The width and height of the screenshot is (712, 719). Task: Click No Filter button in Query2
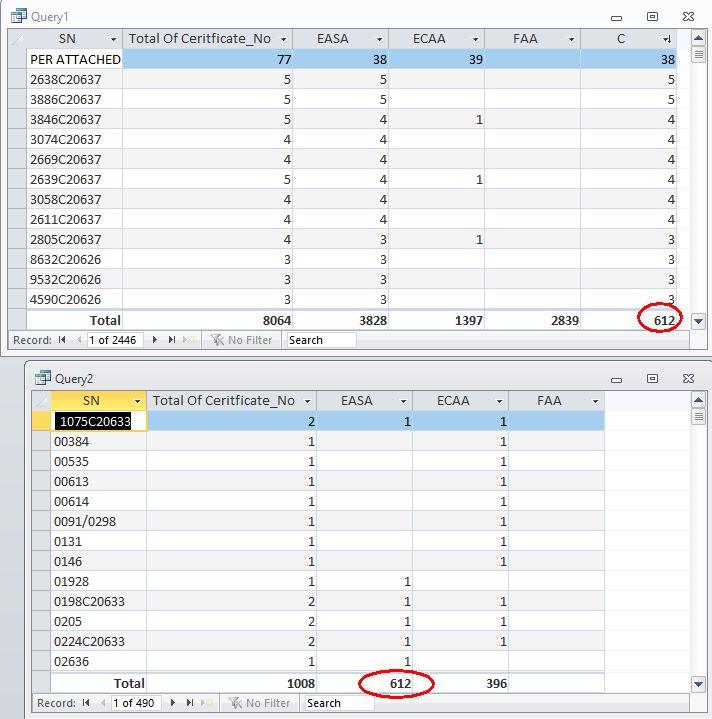click(260, 703)
